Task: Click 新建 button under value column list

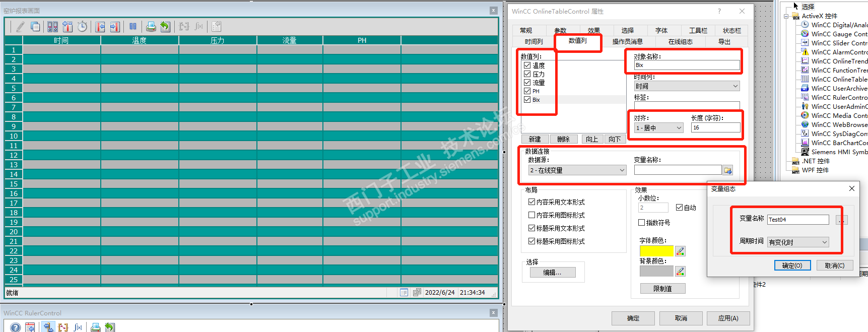Action: [x=535, y=139]
